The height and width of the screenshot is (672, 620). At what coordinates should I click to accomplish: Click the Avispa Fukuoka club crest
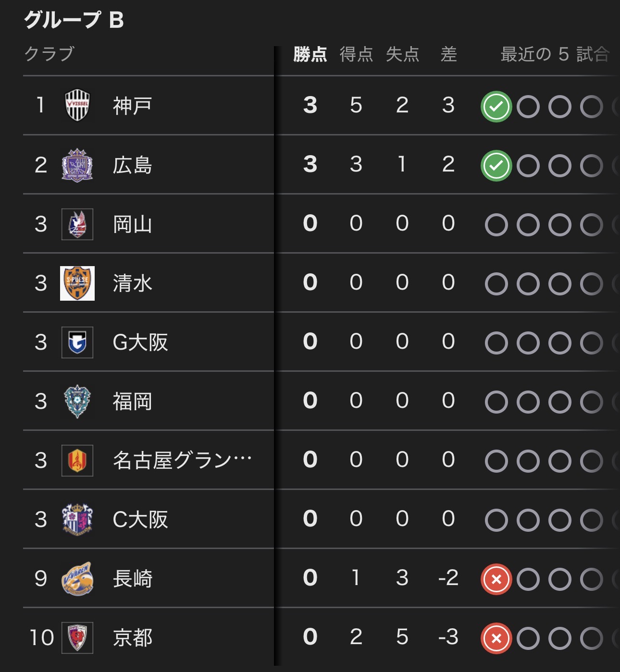(77, 402)
